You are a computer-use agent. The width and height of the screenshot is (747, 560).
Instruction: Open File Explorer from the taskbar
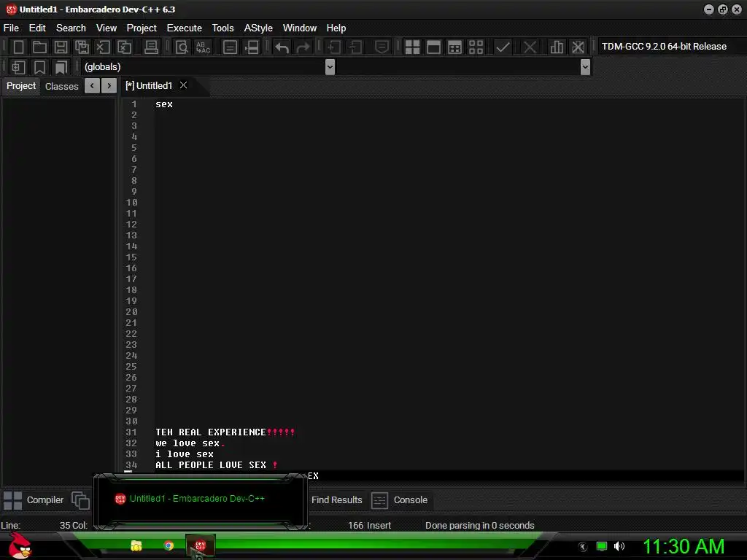tap(136, 545)
